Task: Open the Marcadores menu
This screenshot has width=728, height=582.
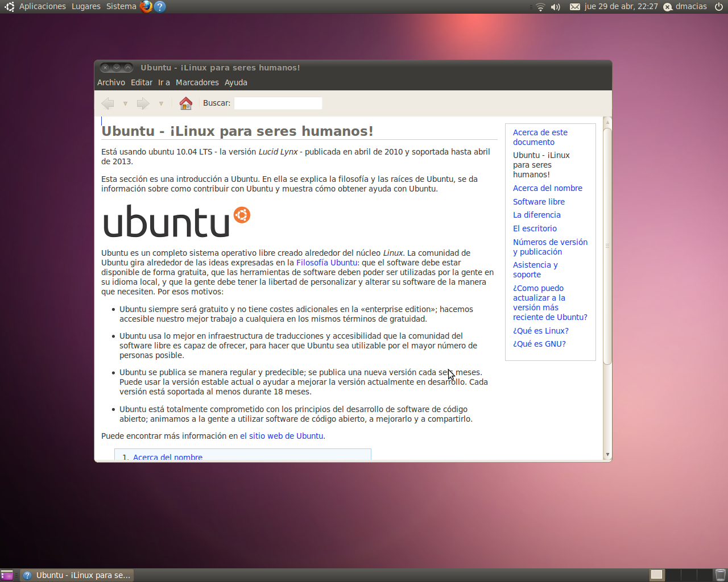Action: [x=197, y=82]
